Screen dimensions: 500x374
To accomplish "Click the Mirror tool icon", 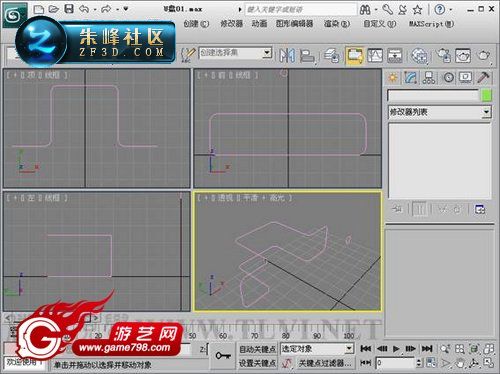I will coord(286,55).
